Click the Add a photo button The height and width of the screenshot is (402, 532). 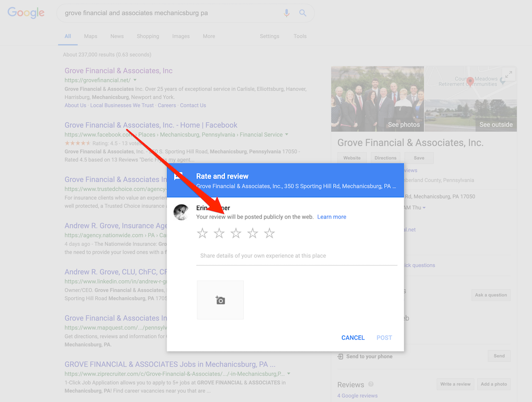[x=494, y=384]
